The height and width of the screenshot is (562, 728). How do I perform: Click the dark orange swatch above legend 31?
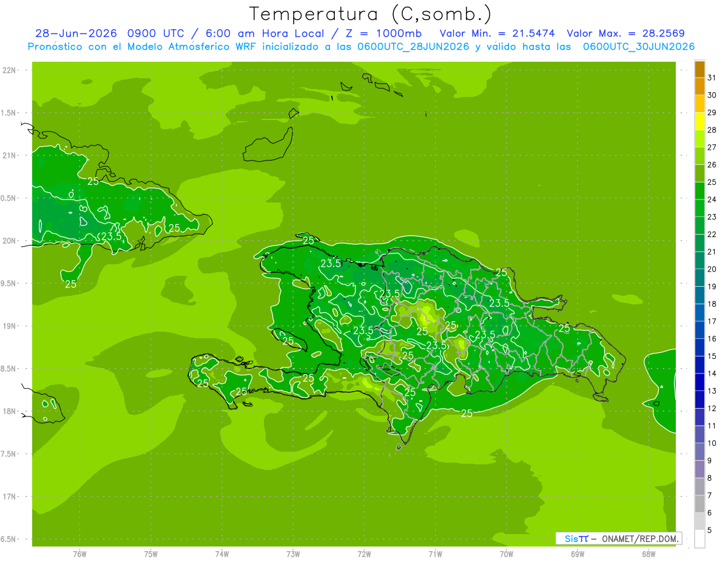(x=699, y=69)
